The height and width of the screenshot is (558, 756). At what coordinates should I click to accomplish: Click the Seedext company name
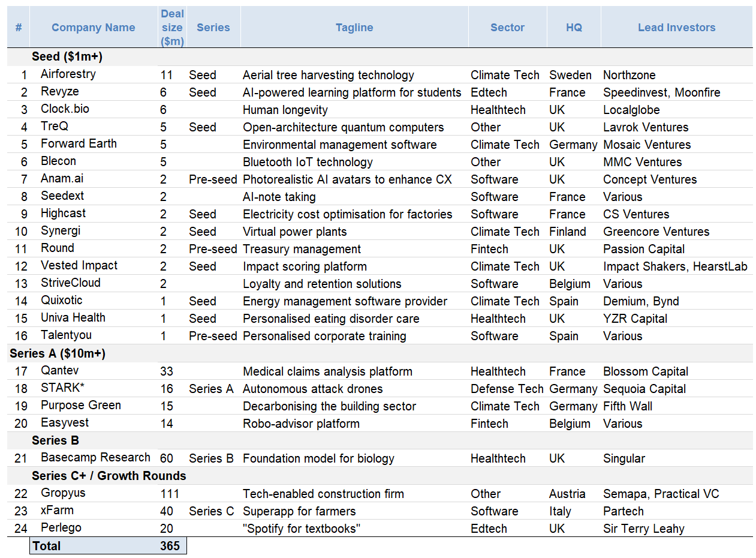click(62, 196)
